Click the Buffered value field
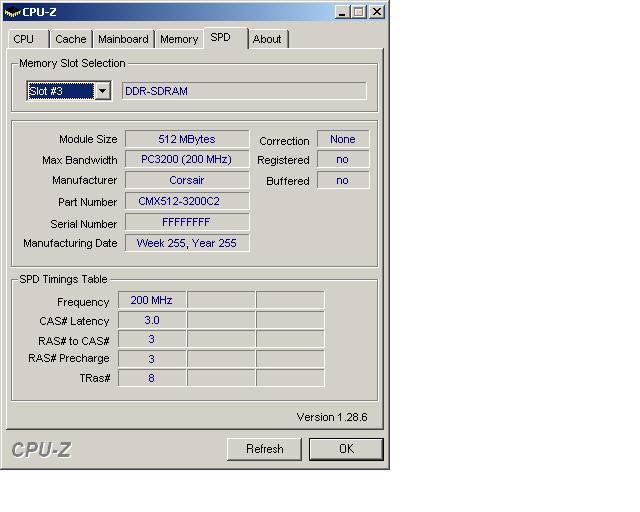This screenshot has width=640, height=512. 343,180
